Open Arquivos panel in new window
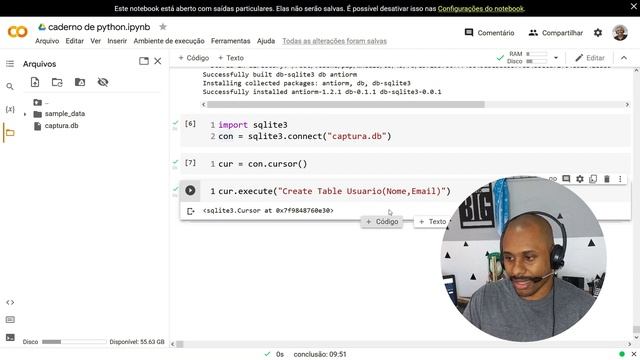The width and height of the screenshot is (640, 360). click(x=144, y=61)
